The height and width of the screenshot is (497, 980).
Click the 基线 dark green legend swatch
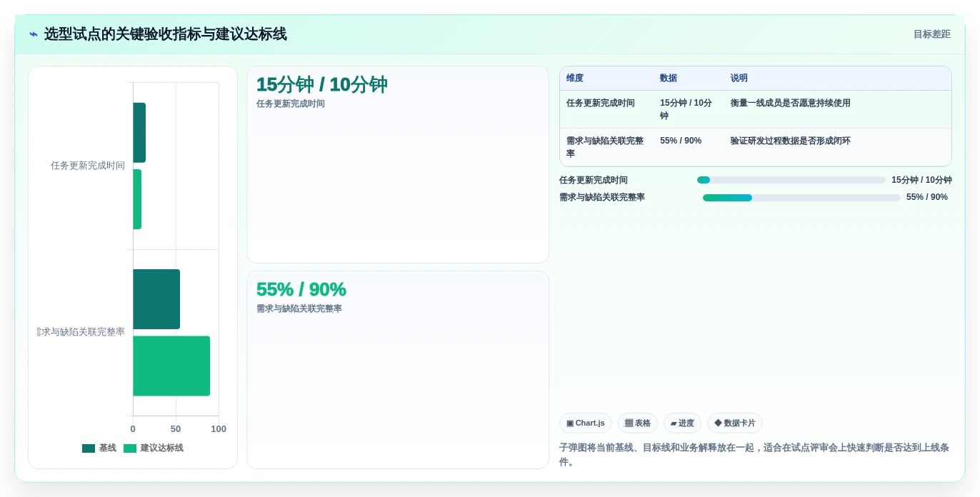click(89, 448)
